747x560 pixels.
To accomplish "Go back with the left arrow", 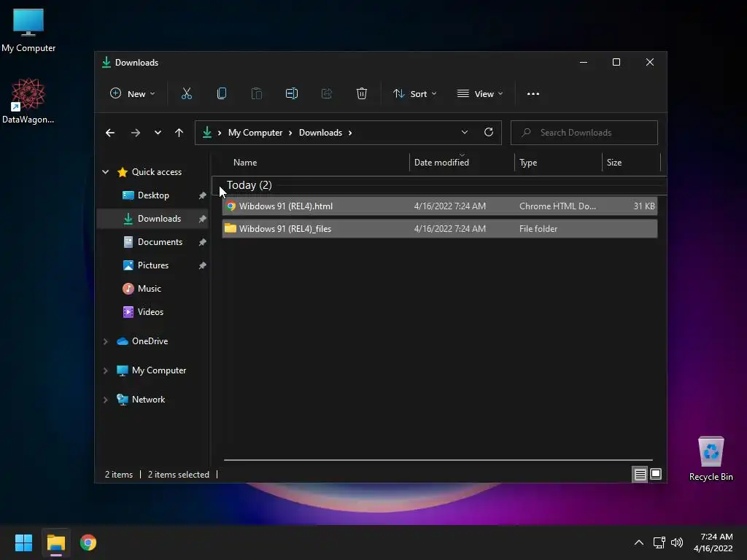I will [x=110, y=133].
